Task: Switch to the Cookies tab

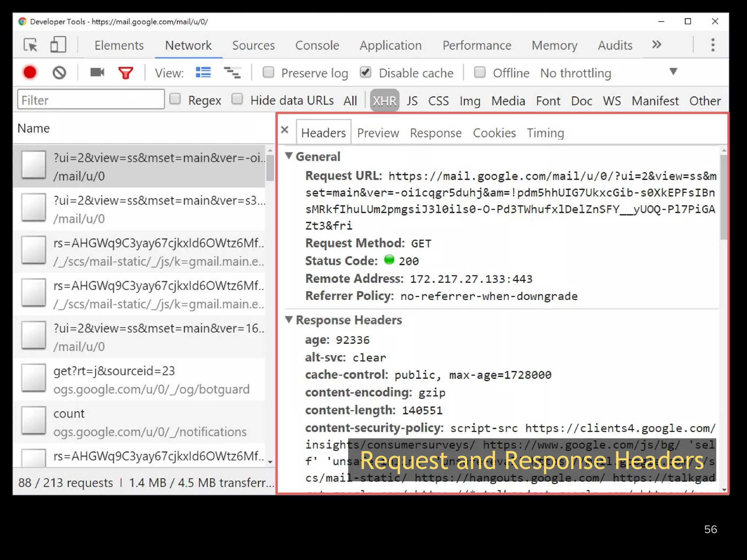Action: click(x=494, y=133)
